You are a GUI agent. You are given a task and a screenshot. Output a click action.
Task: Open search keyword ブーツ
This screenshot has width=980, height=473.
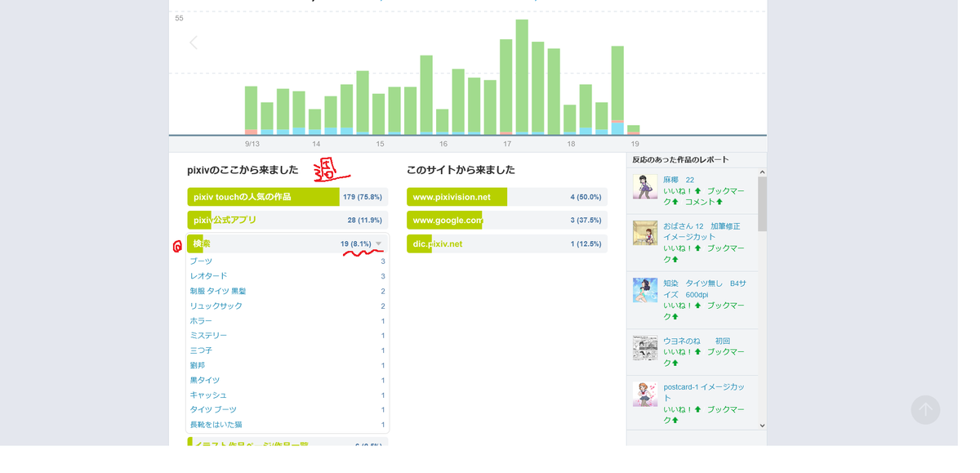pyautogui.click(x=201, y=261)
